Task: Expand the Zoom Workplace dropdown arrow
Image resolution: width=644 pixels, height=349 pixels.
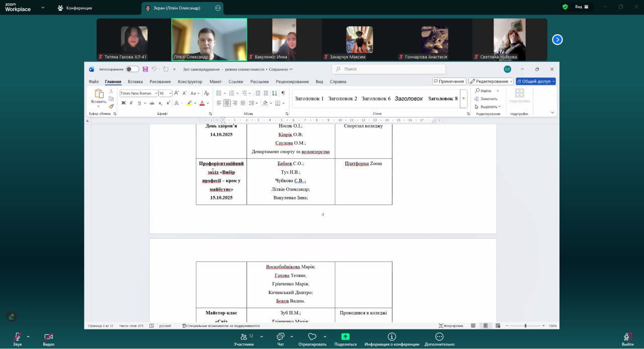Action: (x=43, y=8)
